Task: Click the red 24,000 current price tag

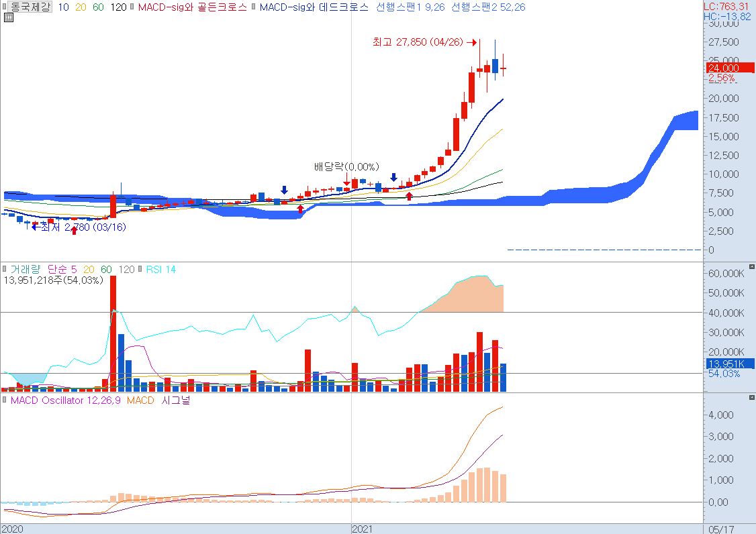Action: point(730,68)
